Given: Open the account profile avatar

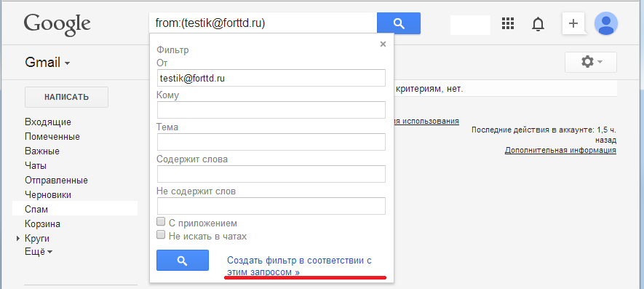Looking at the screenshot, I should (606, 23).
